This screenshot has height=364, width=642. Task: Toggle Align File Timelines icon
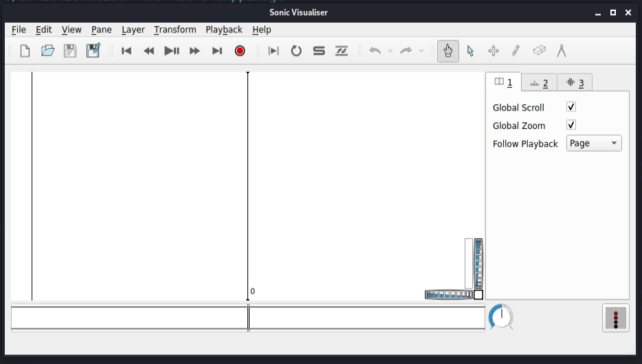point(342,51)
